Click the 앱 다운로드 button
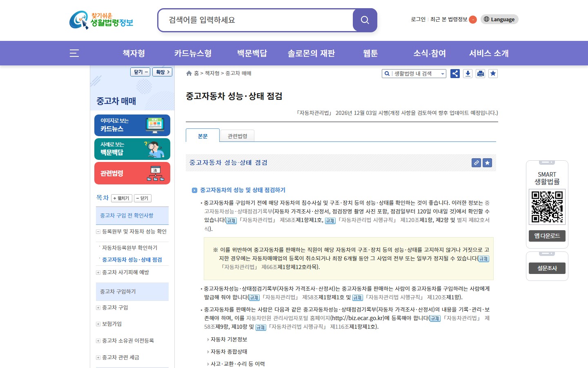 pyautogui.click(x=547, y=236)
